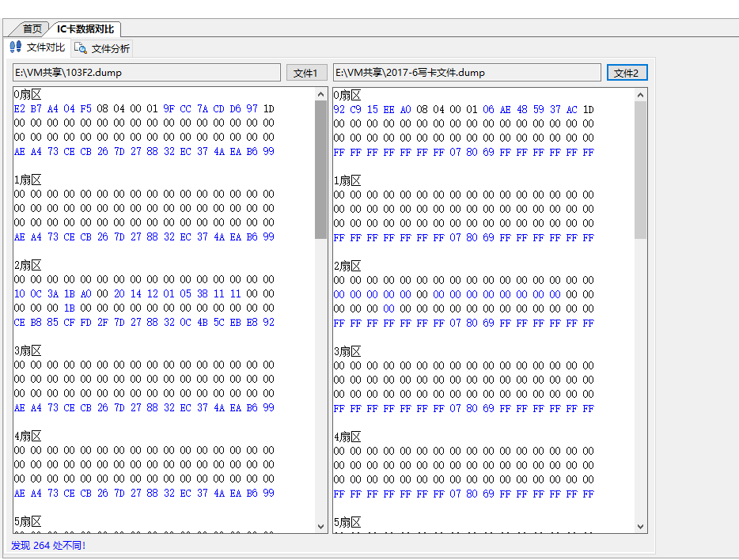
Task: Click the FF FF row under right 0扇区
Action: pos(464,153)
